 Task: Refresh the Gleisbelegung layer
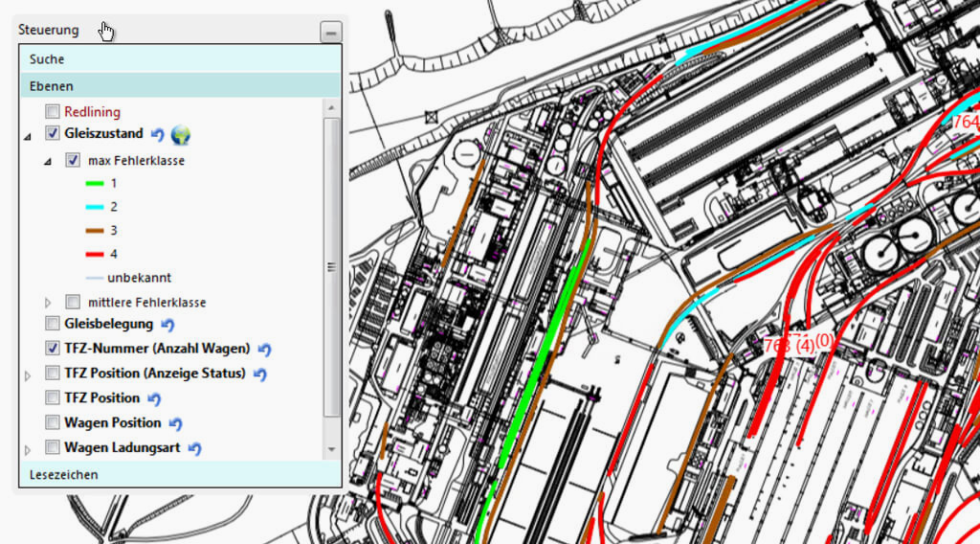tap(168, 325)
